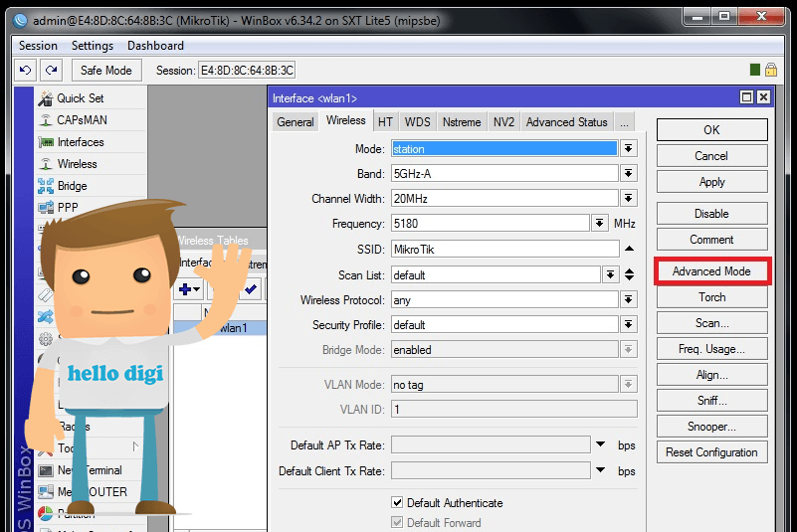
Task: Click the redo arrow icon in toolbar
Action: pos(51,71)
